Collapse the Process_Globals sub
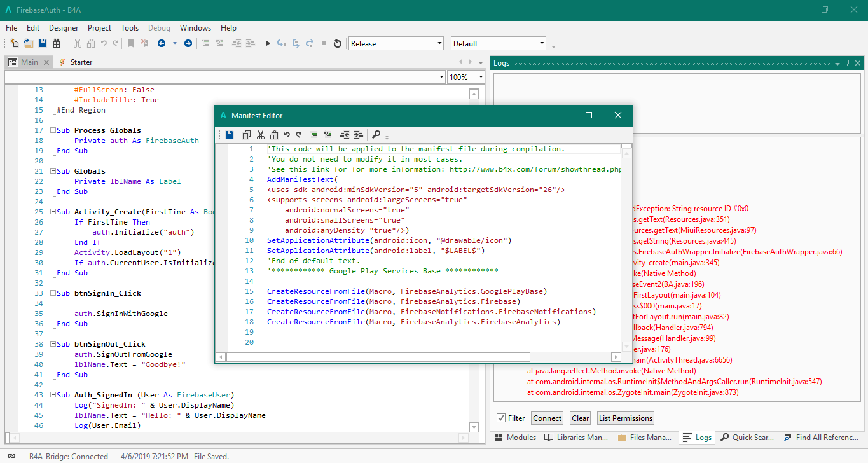Image resolution: width=868 pixels, height=463 pixels. [53, 130]
